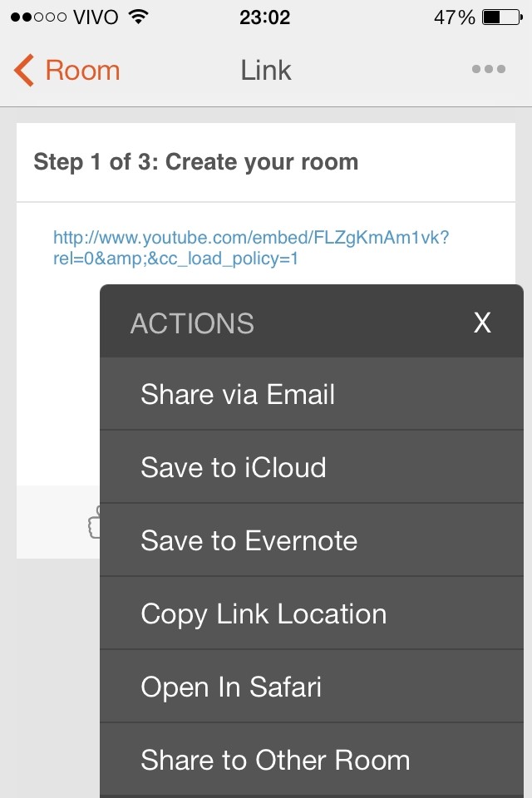Choose Save to iCloud
Viewport: 532px width, 798px height.
(x=234, y=467)
